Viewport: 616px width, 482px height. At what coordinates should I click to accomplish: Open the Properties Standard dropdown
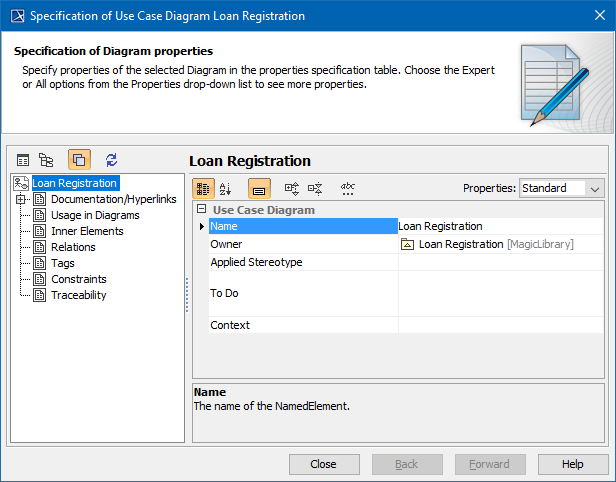[x=561, y=188]
